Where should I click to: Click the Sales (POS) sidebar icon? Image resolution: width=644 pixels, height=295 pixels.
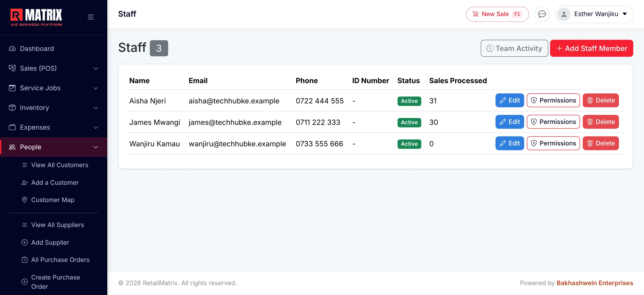(x=12, y=68)
